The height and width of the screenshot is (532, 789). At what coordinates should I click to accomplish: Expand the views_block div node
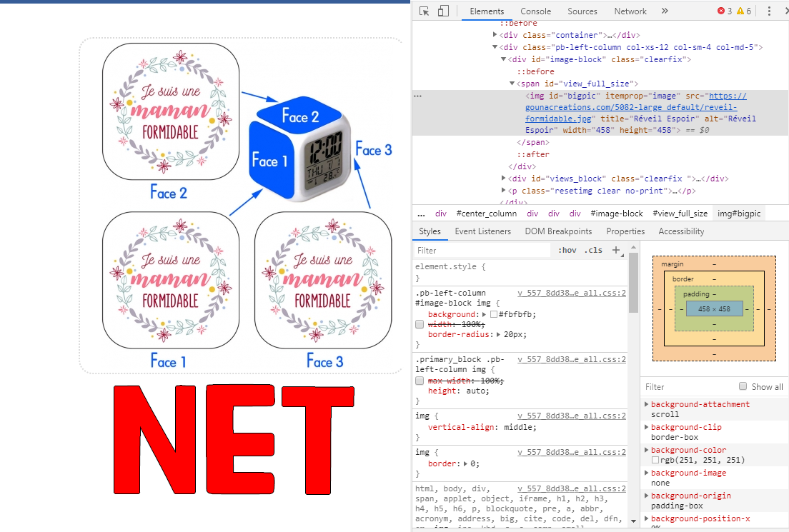tap(503, 178)
